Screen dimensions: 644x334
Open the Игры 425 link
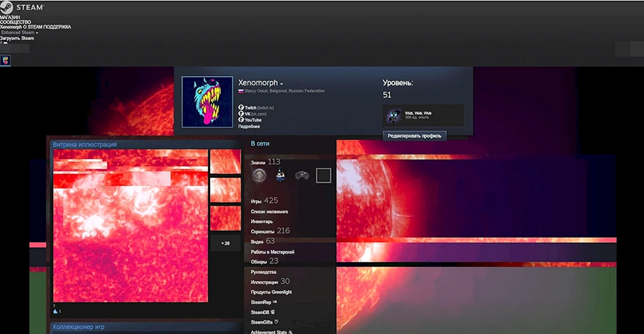(264, 201)
